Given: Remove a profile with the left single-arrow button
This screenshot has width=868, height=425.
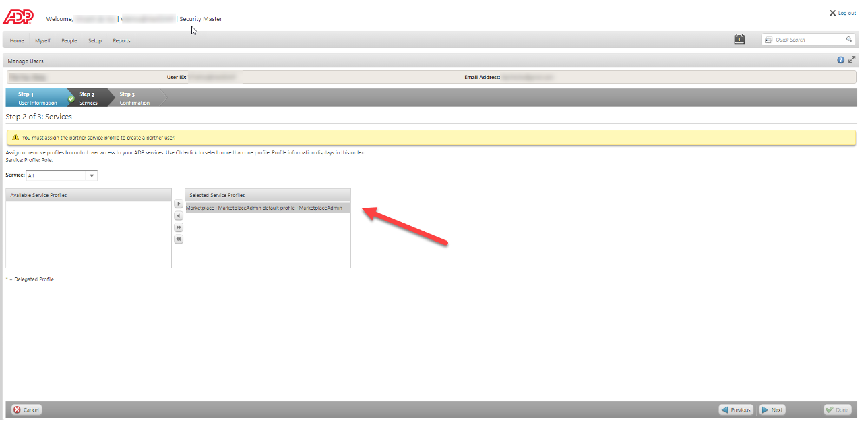Looking at the screenshot, I should (178, 215).
